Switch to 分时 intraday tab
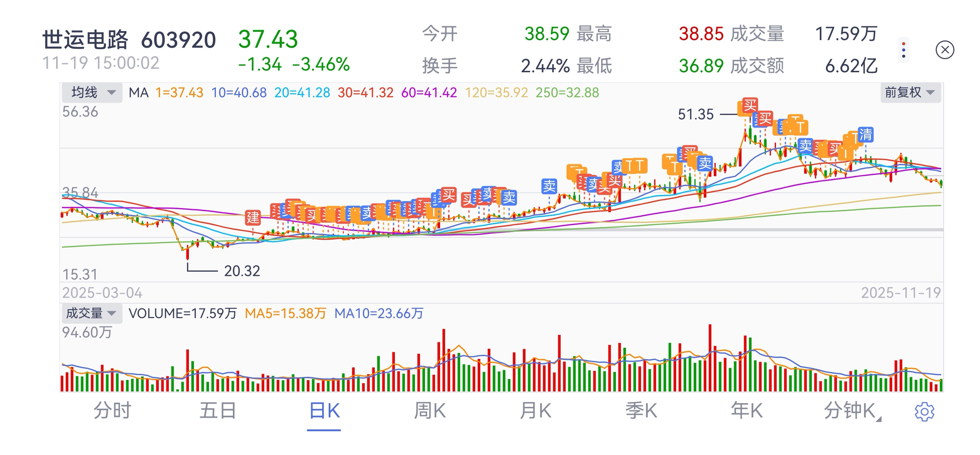 (112, 411)
